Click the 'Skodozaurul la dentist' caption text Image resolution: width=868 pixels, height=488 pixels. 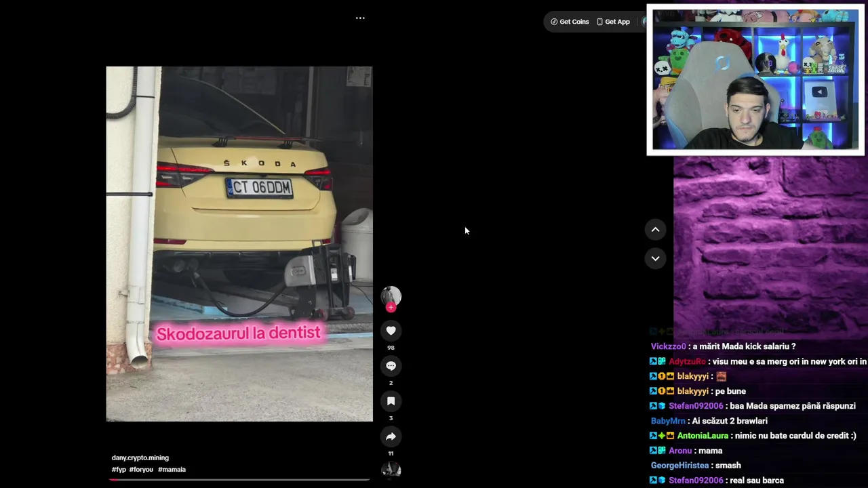(x=238, y=333)
